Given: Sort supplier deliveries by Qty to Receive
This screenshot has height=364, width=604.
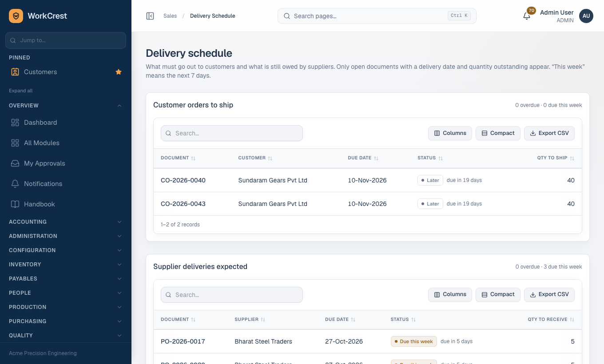Looking at the screenshot, I should 551,320.
